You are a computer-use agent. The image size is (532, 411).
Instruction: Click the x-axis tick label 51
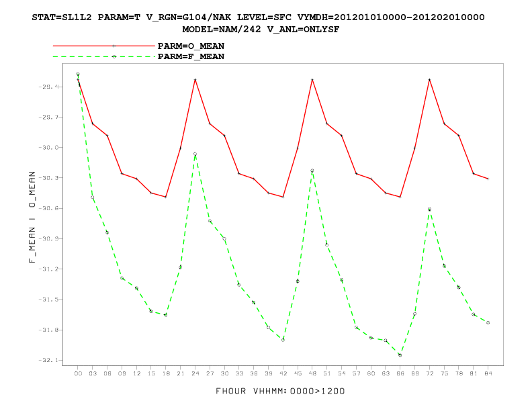[327, 373]
